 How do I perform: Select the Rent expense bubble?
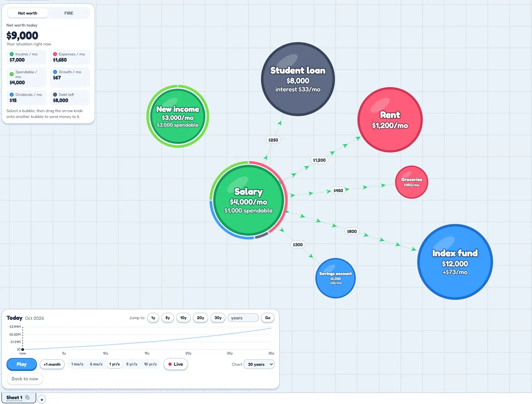click(390, 120)
